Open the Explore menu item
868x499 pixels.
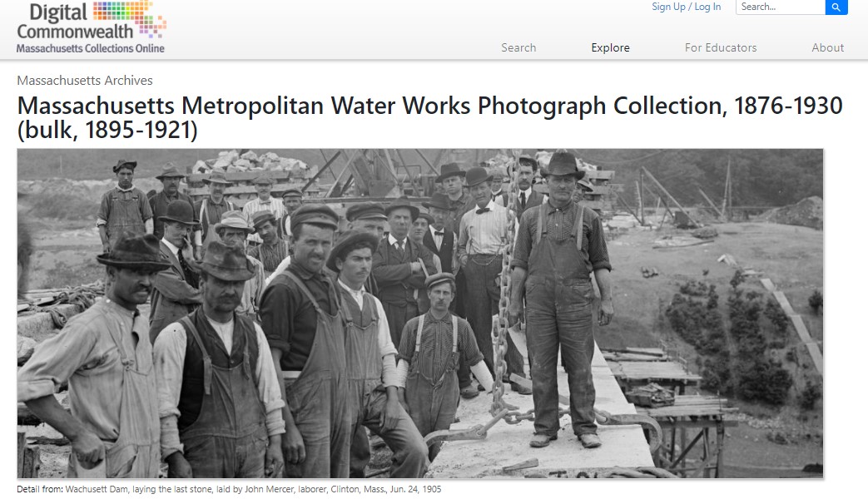(x=610, y=47)
